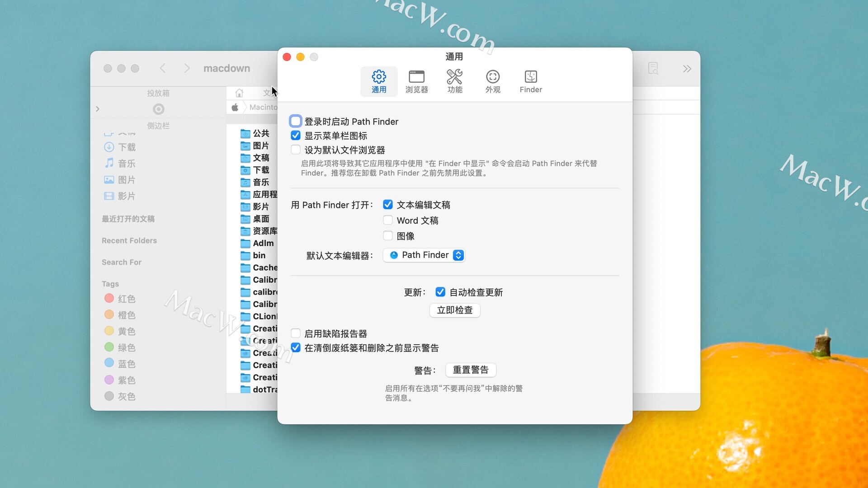Select the 公共 folder in file list
The image size is (868, 488).
coord(255,133)
